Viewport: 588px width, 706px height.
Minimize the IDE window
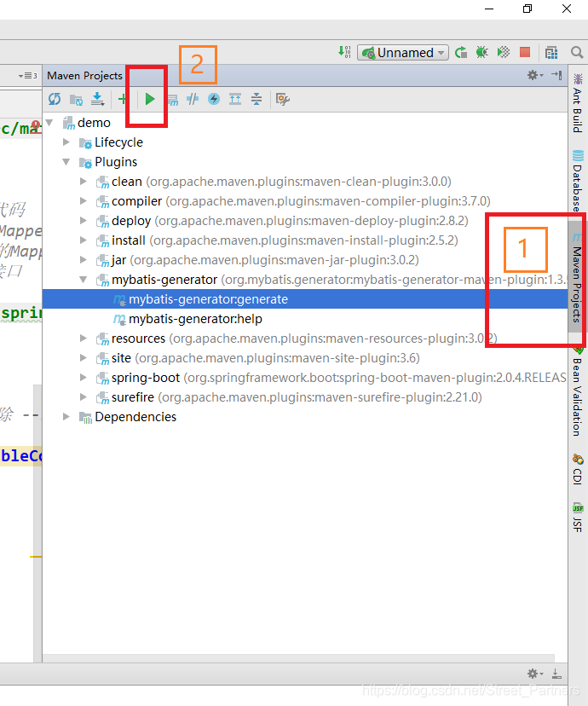tap(489, 9)
